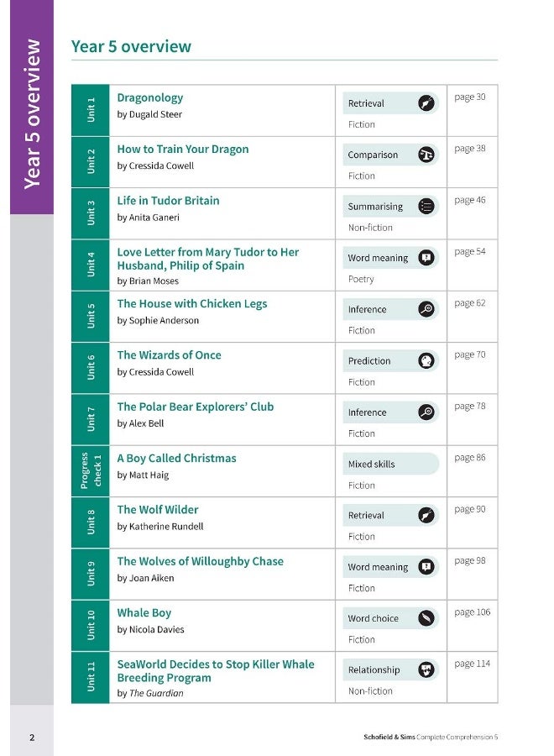Click the Word meaning icon in Unit 4

pyautogui.click(x=427, y=258)
